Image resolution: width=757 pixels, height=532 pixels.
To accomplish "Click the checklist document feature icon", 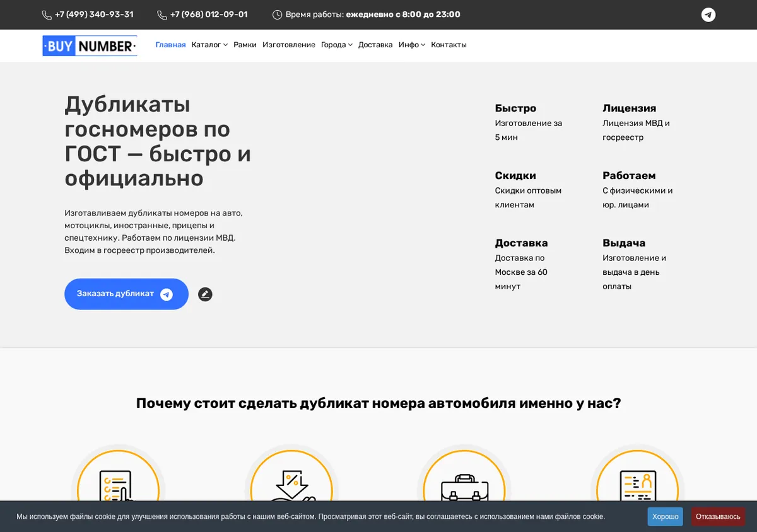I will [118, 487].
